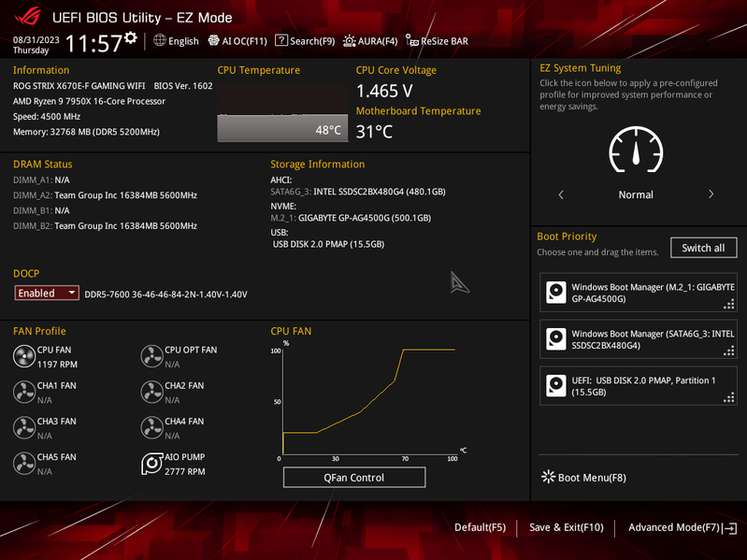Click the CHA2 FAN icon
This screenshot has height=560, width=747.
(x=151, y=392)
